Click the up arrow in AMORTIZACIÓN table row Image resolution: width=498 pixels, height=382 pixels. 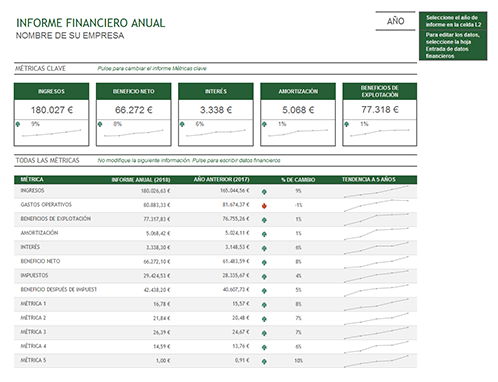pos(264,234)
